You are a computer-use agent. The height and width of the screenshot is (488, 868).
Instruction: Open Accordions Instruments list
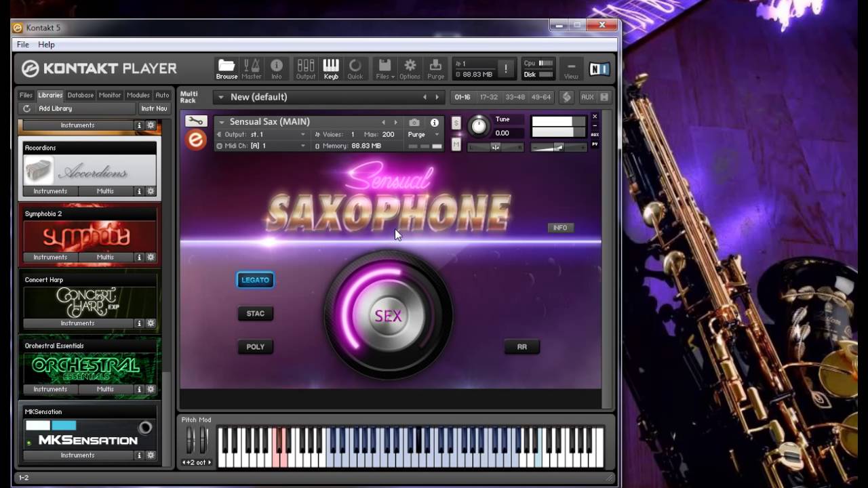click(x=51, y=191)
